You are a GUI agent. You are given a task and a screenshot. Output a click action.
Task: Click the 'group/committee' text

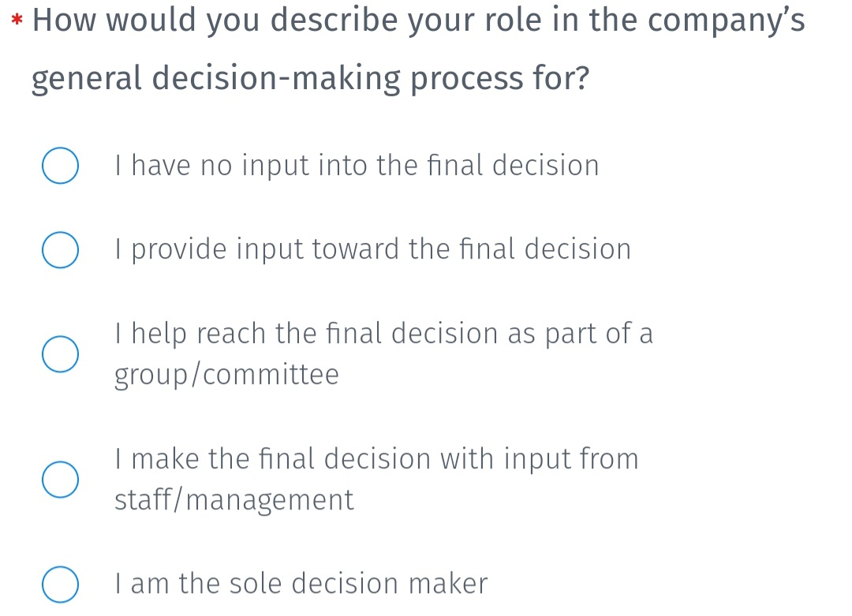(x=226, y=375)
